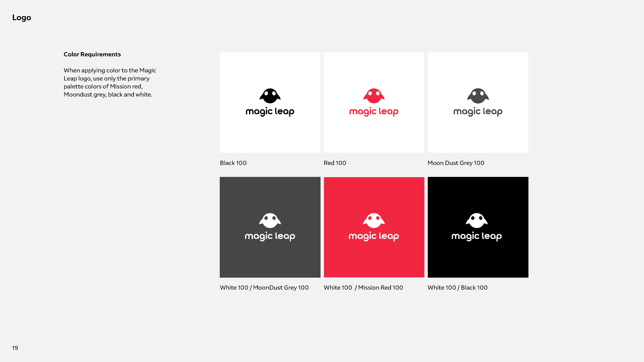
Task: Click the 'Color Requirements' heading
Action: 92,54
